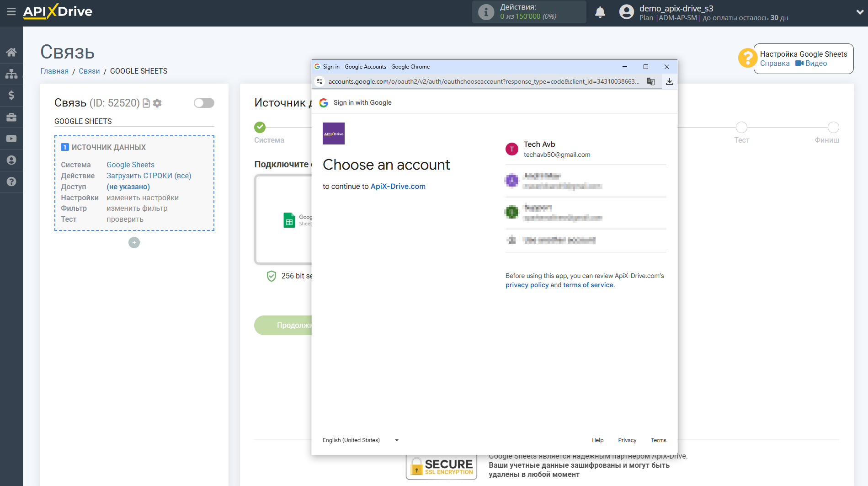The width and height of the screenshot is (868, 486).
Task: Add a new block with the plus button
Action: click(x=134, y=243)
